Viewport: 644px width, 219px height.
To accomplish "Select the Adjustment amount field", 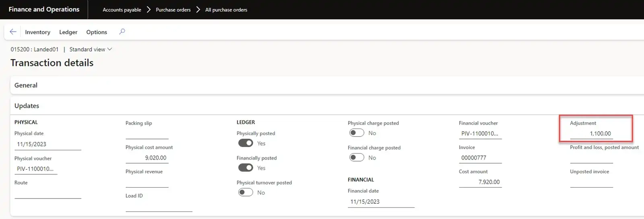I will point(591,133).
